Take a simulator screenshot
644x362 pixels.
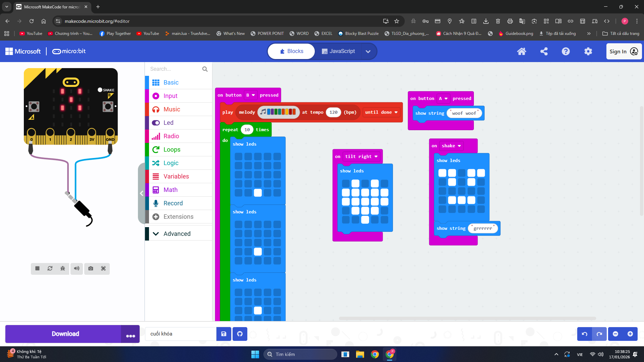click(91, 268)
